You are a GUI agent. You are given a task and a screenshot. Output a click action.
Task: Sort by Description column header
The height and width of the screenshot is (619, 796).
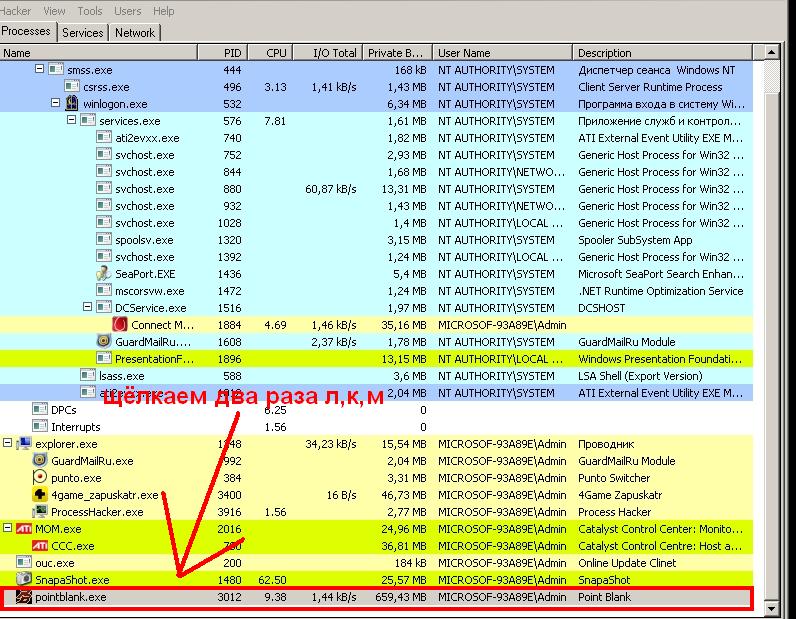[662, 53]
